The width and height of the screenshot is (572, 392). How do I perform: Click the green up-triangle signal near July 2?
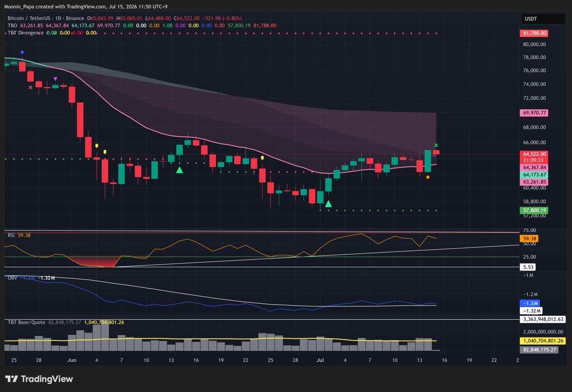[x=328, y=204]
